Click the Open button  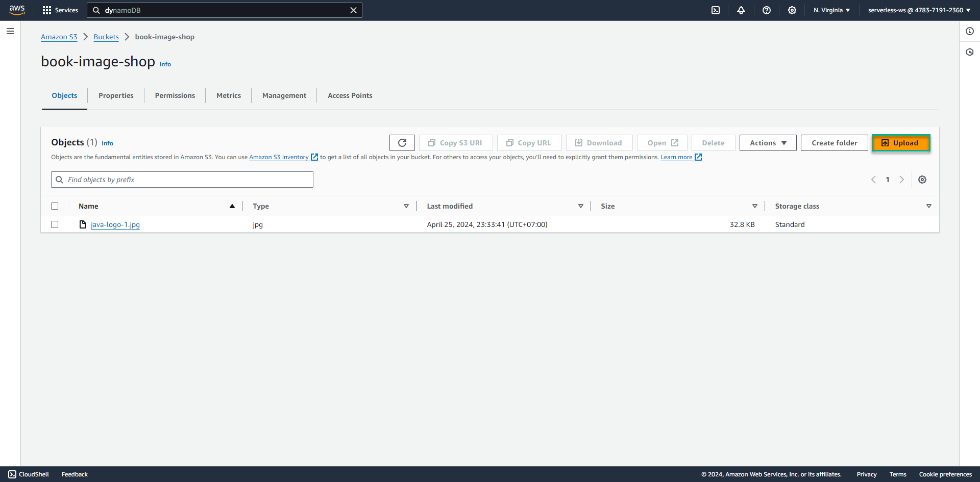click(662, 143)
